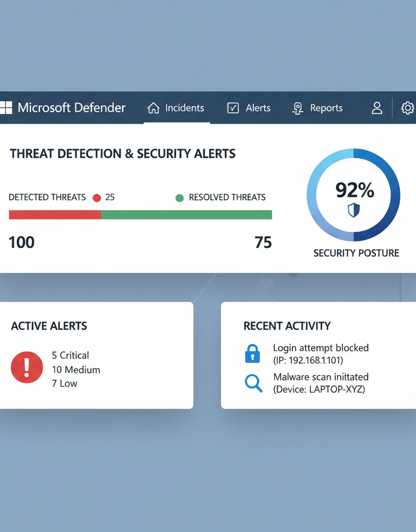Click the checkbox icon beside Alerts
Image resolution: width=416 pixels, height=532 pixels.
[233, 108]
